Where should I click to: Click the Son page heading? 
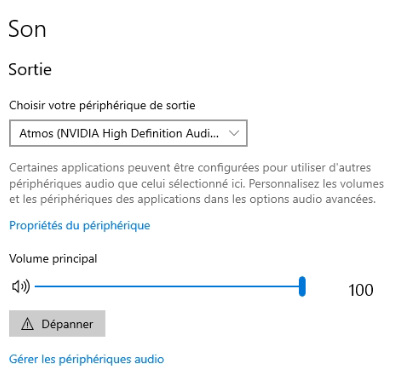[x=27, y=29]
